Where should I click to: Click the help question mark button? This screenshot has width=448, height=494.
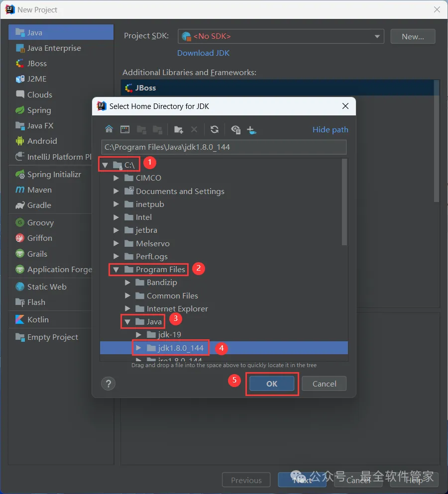click(108, 384)
